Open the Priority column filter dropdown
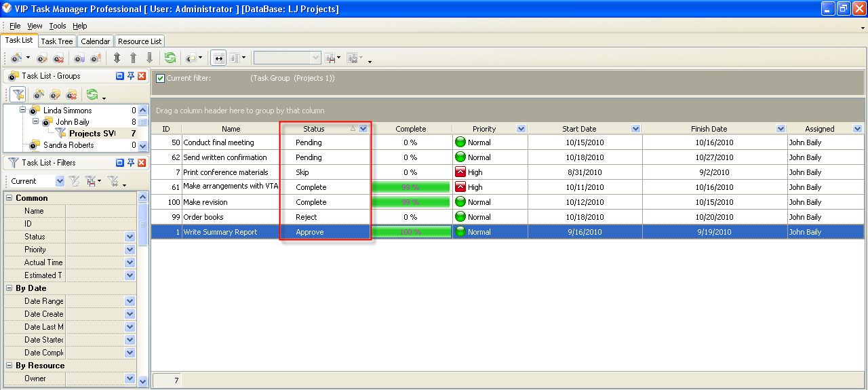The height and width of the screenshot is (390, 868). (x=521, y=129)
